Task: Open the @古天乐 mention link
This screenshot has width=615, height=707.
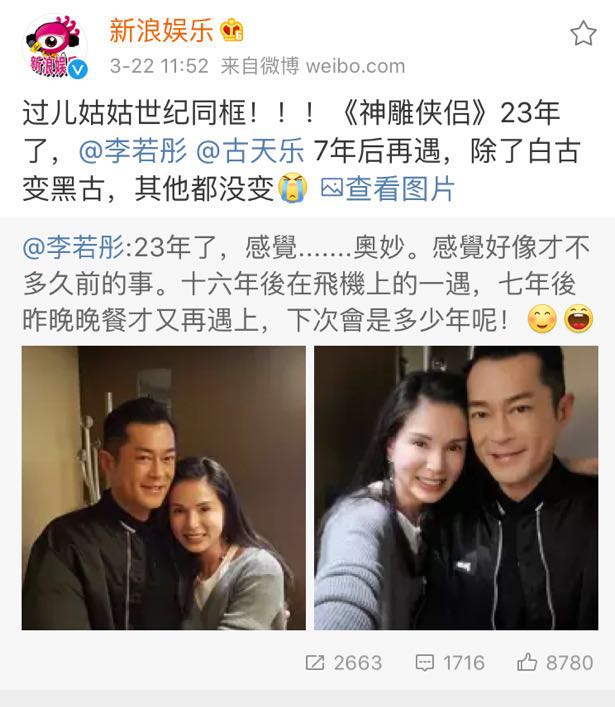Action: coord(250,150)
